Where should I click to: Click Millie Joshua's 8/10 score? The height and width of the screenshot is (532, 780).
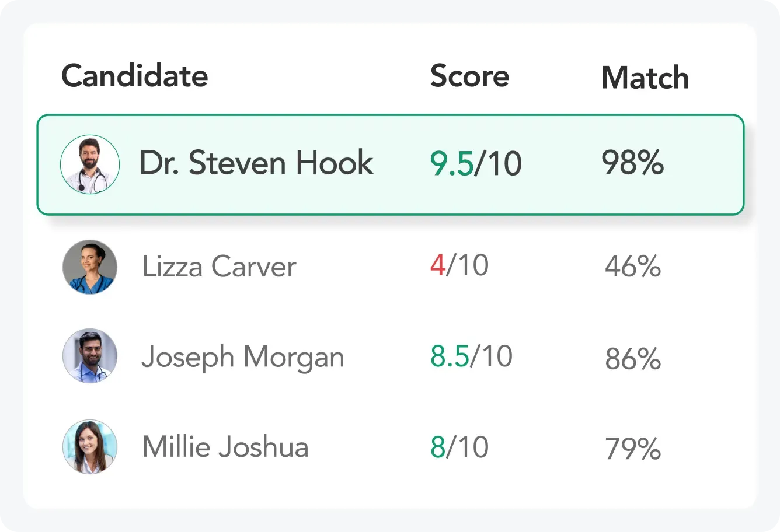coord(459,447)
